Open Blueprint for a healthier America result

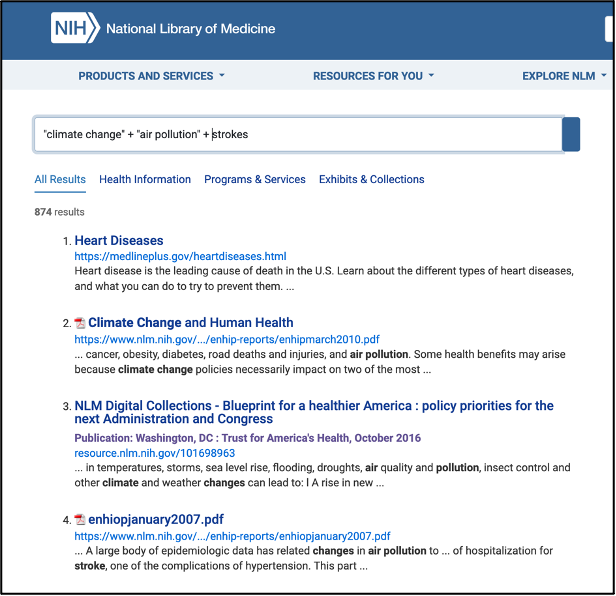(314, 412)
